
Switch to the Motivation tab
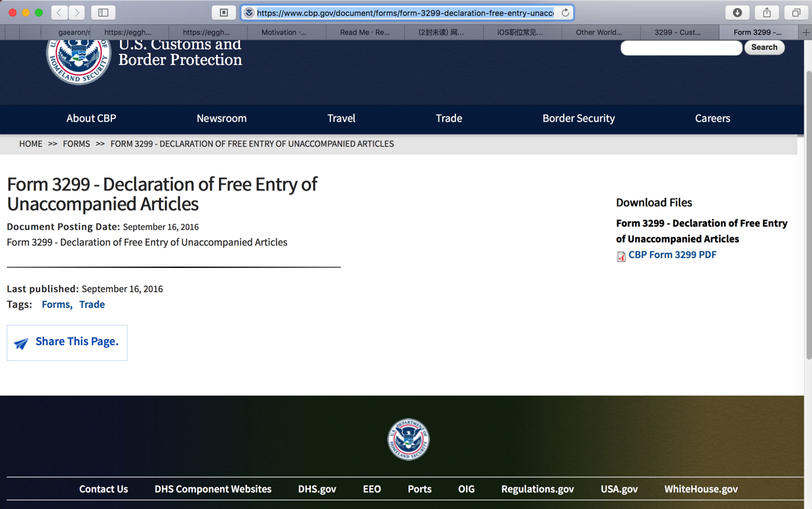point(286,32)
